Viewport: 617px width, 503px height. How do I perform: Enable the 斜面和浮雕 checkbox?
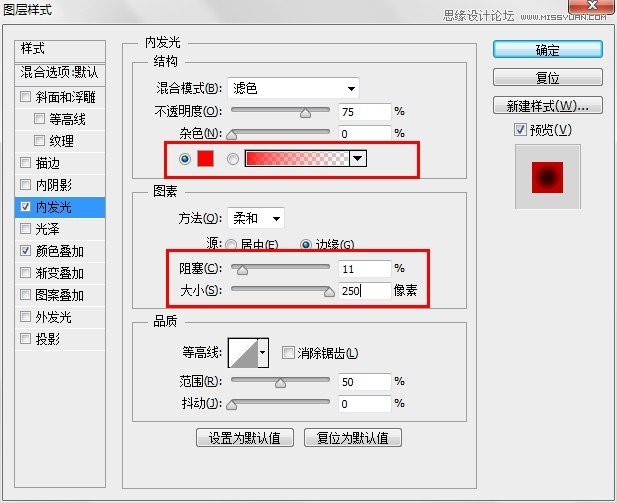point(26,96)
